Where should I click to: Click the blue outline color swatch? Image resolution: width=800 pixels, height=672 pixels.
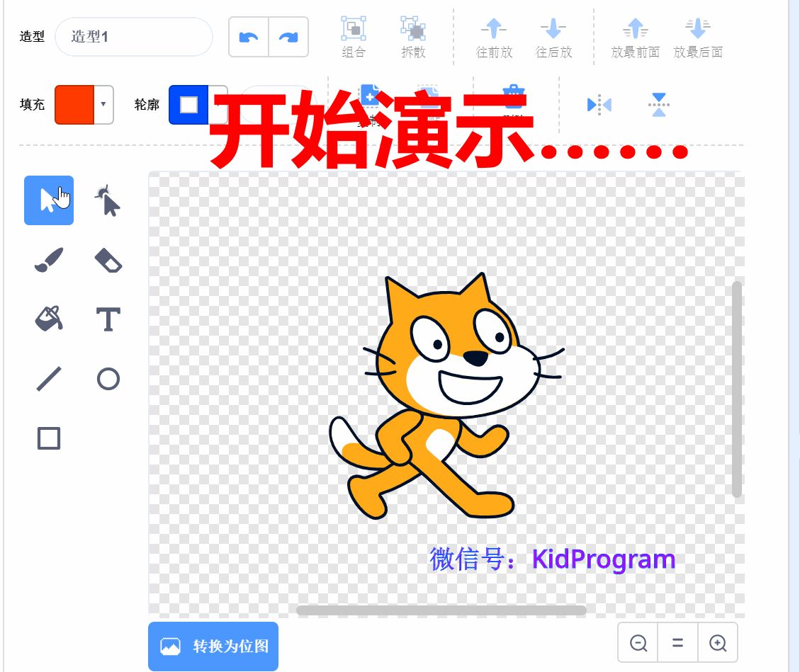click(x=188, y=105)
